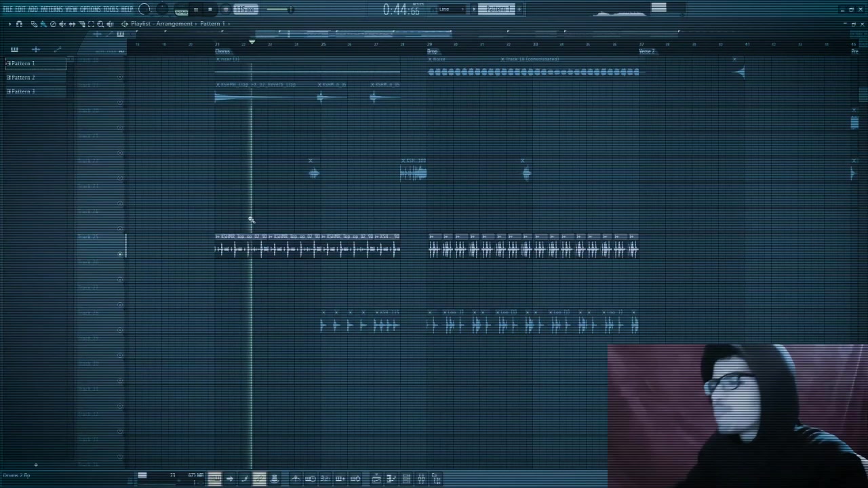Show patterns in picker (keyboard icon)
Screen dimensions: 868x488
14,49
